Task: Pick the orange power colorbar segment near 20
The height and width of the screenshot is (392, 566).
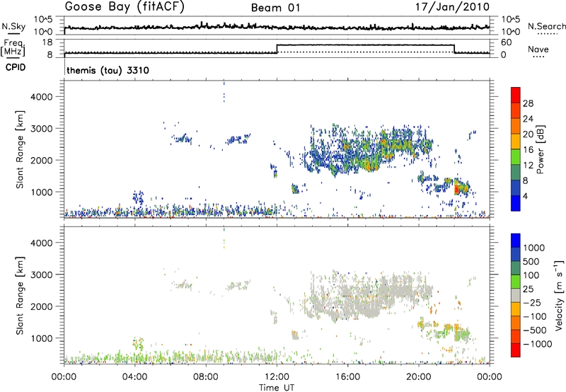Action: pos(516,126)
